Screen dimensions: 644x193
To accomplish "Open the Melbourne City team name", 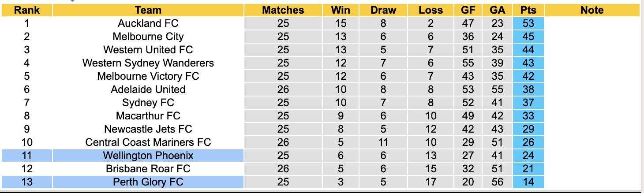I will click(x=148, y=37).
